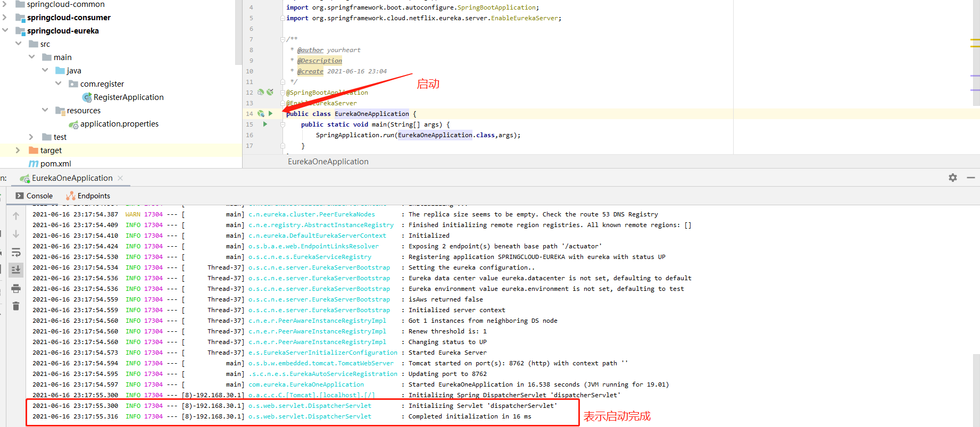This screenshot has width=980, height=427.
Task: Open com.eureka.EurekaOneApplication log class link
Action: 306,384
